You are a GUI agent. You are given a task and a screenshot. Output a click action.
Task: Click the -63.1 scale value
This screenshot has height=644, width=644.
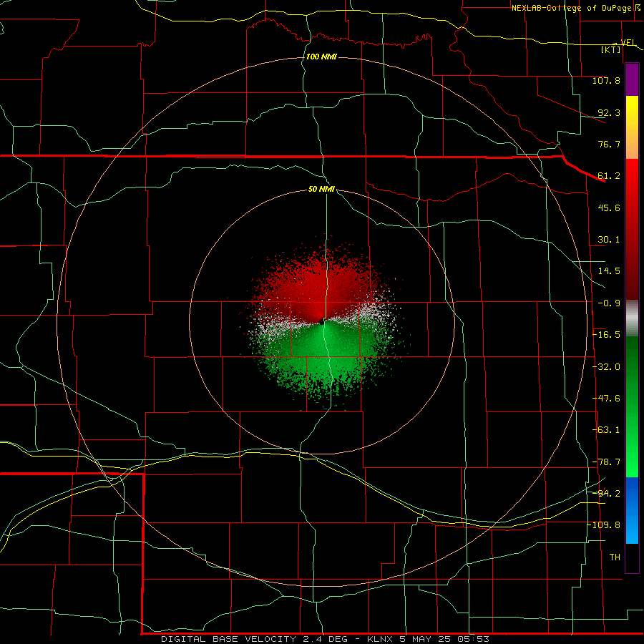(x=607, y=430)
